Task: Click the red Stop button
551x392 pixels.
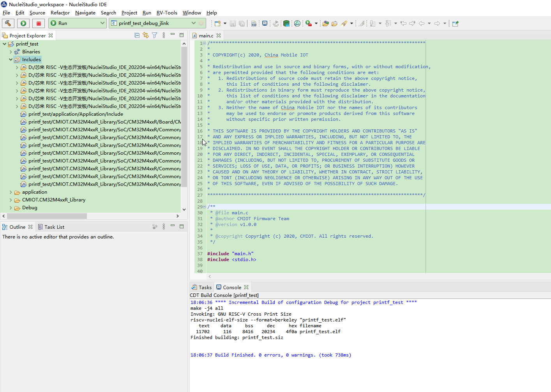Action: click(39, 23)
